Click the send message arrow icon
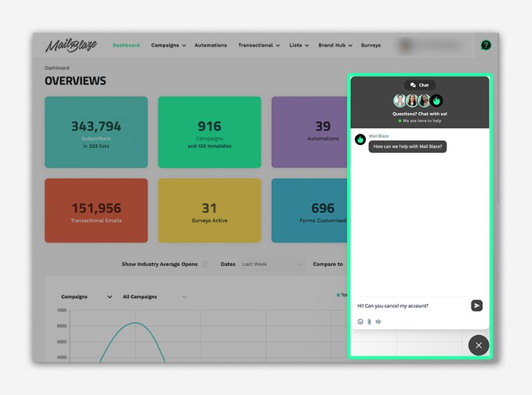The image size is (532, 395). (x=477, y=306)
